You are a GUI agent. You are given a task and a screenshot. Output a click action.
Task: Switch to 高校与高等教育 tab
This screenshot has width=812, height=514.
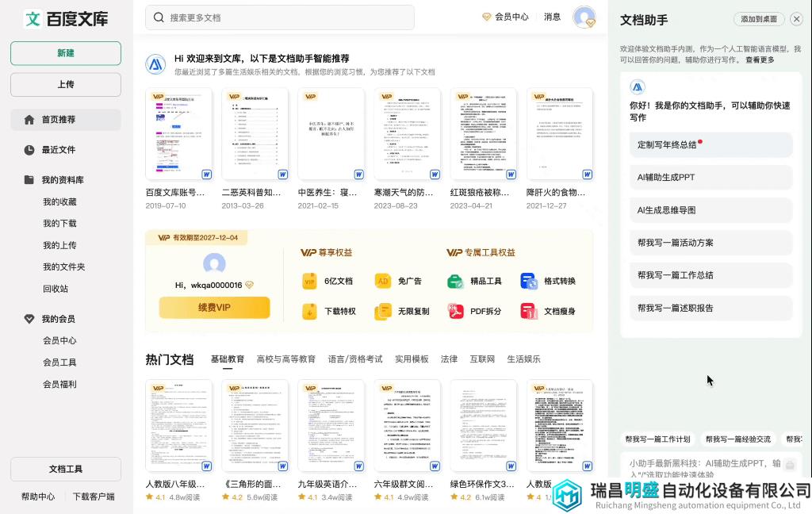285,359
